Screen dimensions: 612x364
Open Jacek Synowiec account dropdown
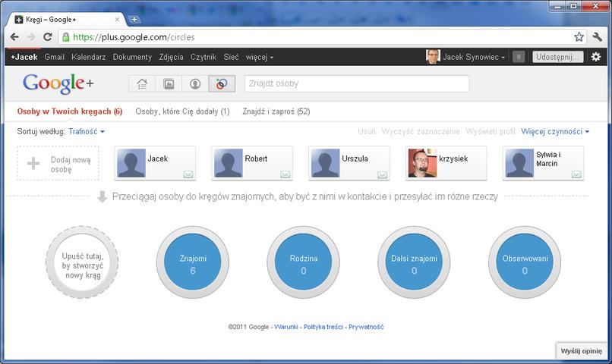[474, 57]
